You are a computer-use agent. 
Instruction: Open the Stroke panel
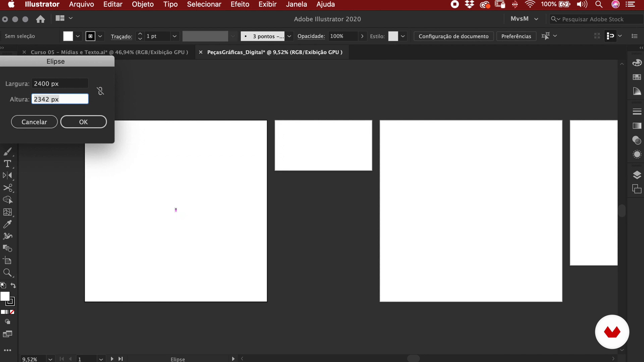tap(637, 111)
